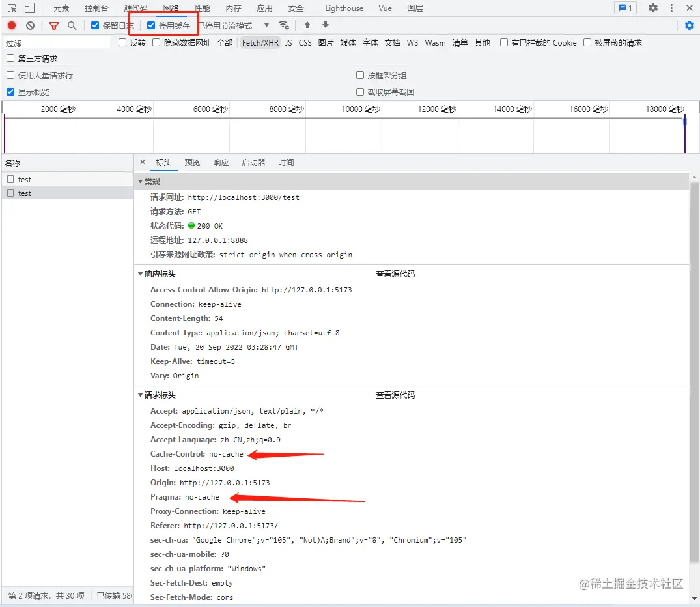
Task: Click the request URL http://localhost:3000/test
Action: click(x=244, y=197)
